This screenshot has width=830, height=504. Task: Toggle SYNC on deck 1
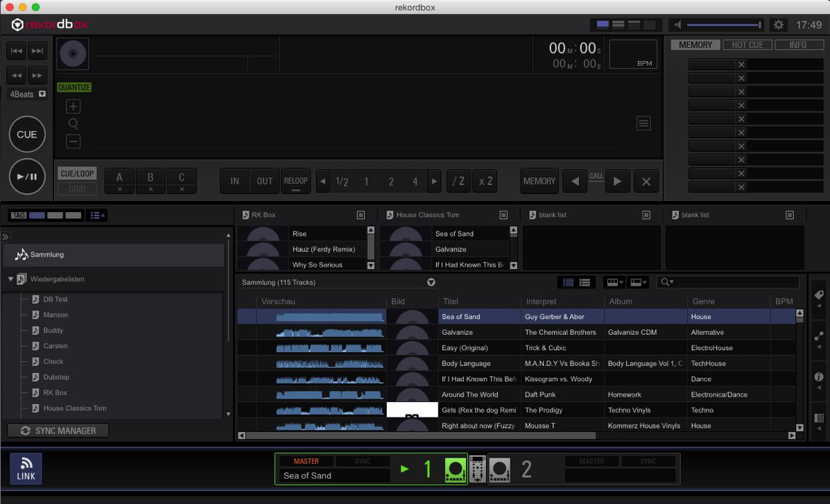click(x=363, y=461)
